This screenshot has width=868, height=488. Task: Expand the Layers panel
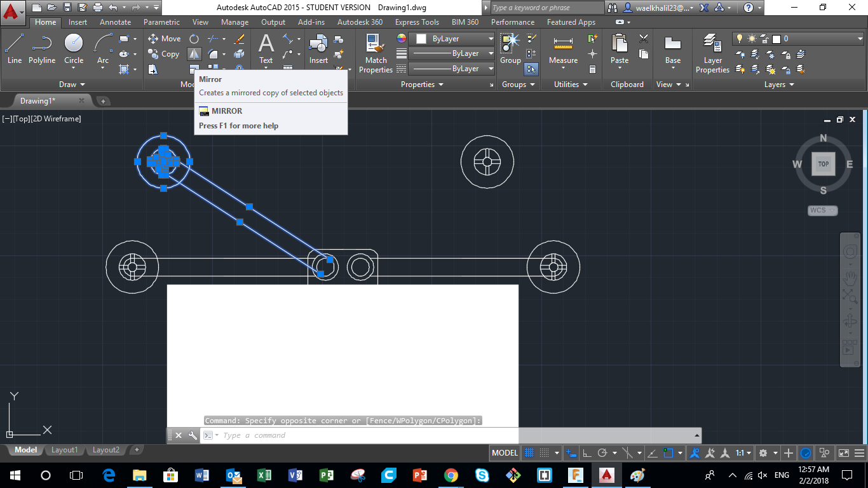[x=779, y=85]
